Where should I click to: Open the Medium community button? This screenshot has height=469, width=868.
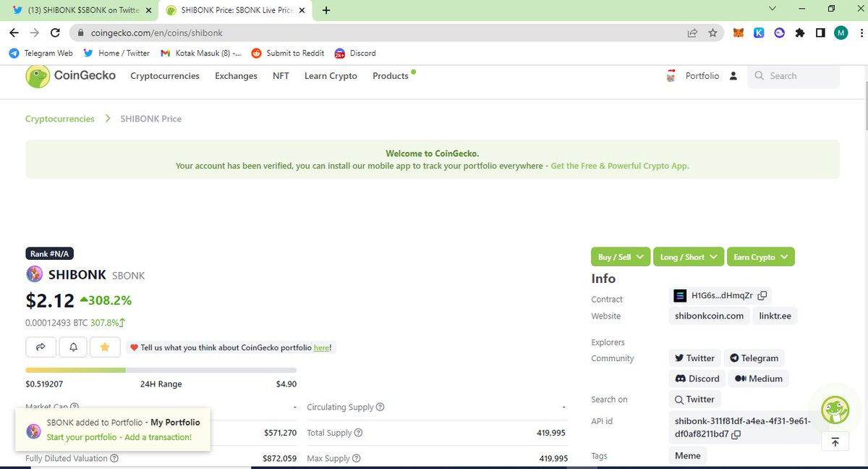click(759, 379)
